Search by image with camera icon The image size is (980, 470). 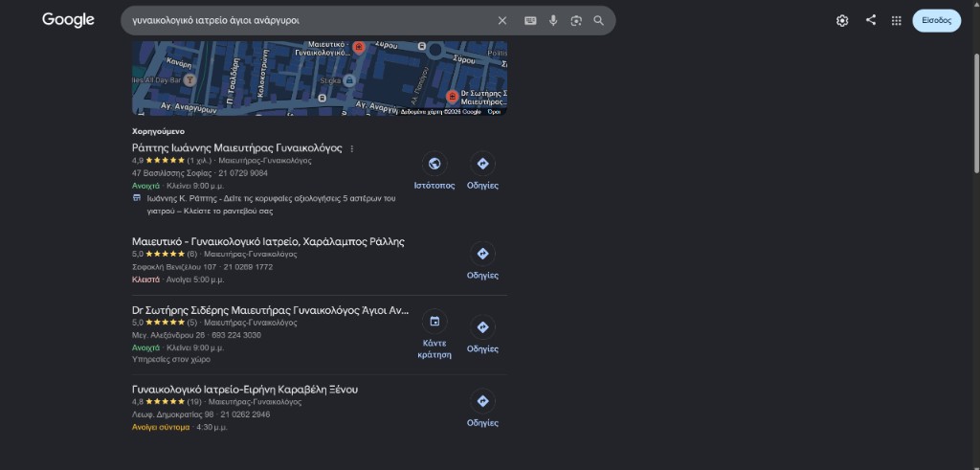click(x=576, y=21)
